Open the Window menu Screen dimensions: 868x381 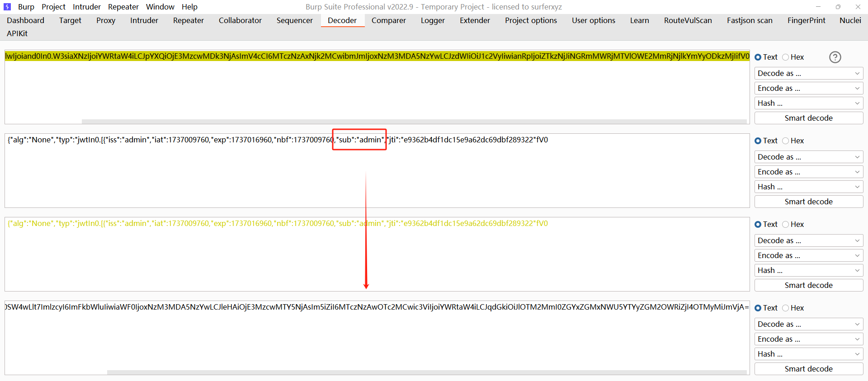[160, 7]
